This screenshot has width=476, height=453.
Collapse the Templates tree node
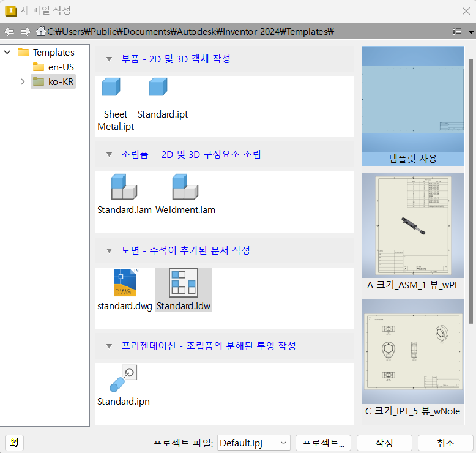[x=7, y=52]
